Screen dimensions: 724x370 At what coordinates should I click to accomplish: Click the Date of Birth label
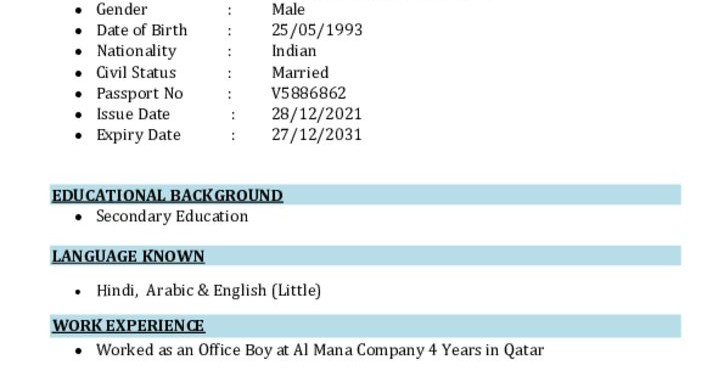tap(142, 30)
